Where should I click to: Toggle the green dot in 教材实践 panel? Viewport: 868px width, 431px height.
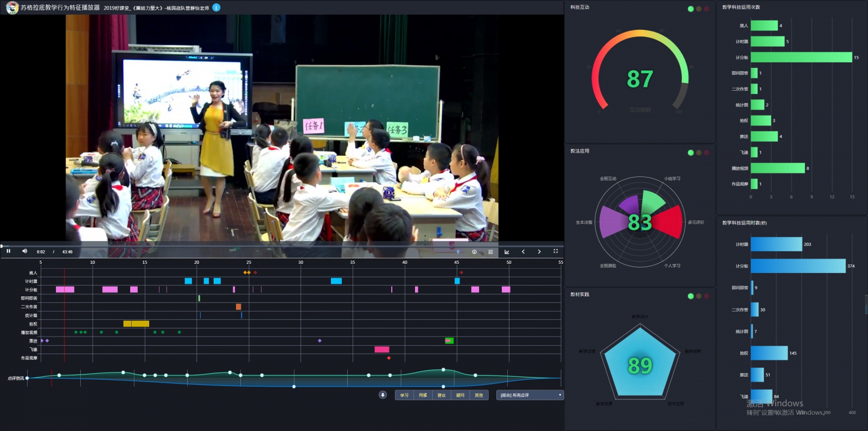point(691,296)
